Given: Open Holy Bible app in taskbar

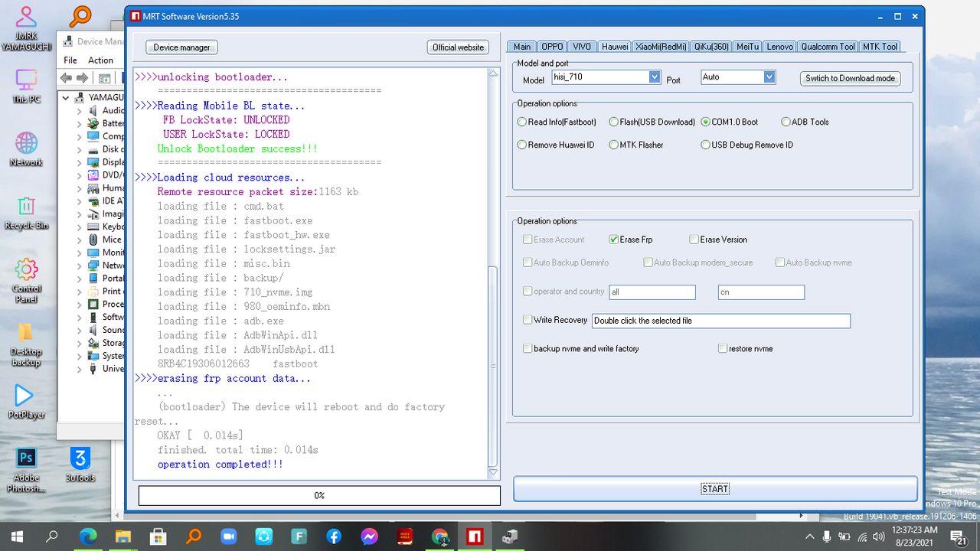Looking at the screenshot, I should (x=404, y=536).
